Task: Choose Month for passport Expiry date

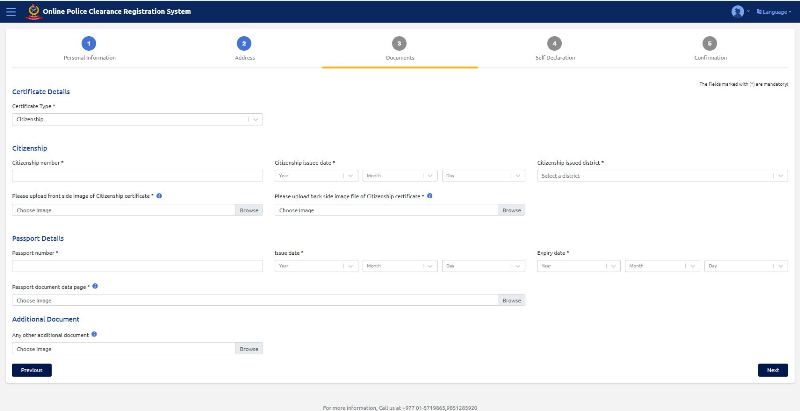Action: (661, 266)
